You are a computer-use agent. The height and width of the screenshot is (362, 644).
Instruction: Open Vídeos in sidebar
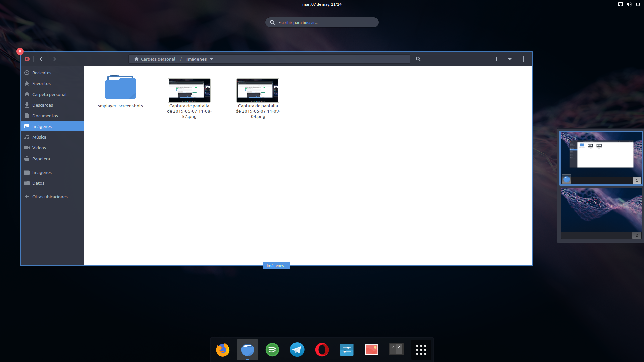pyautogui.click(x=52, y=148)
